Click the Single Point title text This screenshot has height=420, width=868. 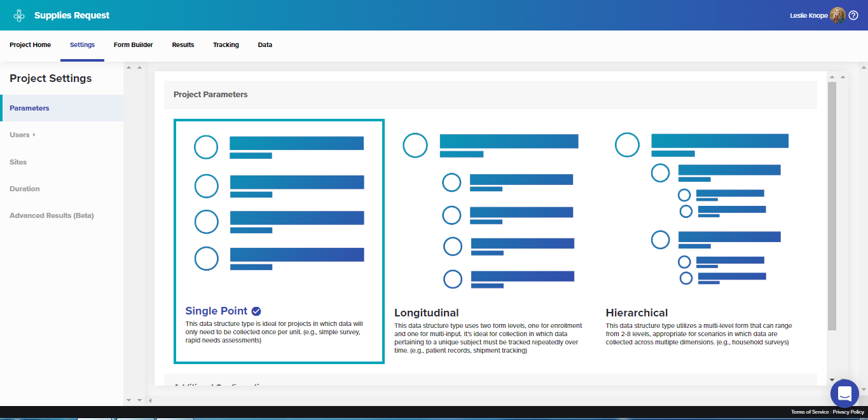(216, 311)
